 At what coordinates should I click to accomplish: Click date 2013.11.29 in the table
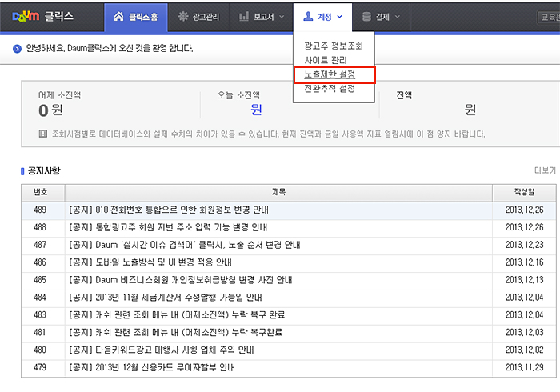[524, 367]
